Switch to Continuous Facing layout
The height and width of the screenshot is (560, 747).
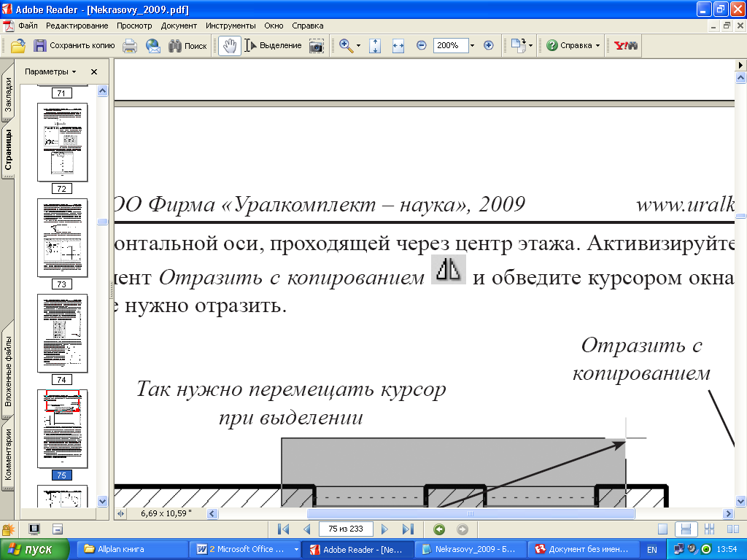(709, 529)
